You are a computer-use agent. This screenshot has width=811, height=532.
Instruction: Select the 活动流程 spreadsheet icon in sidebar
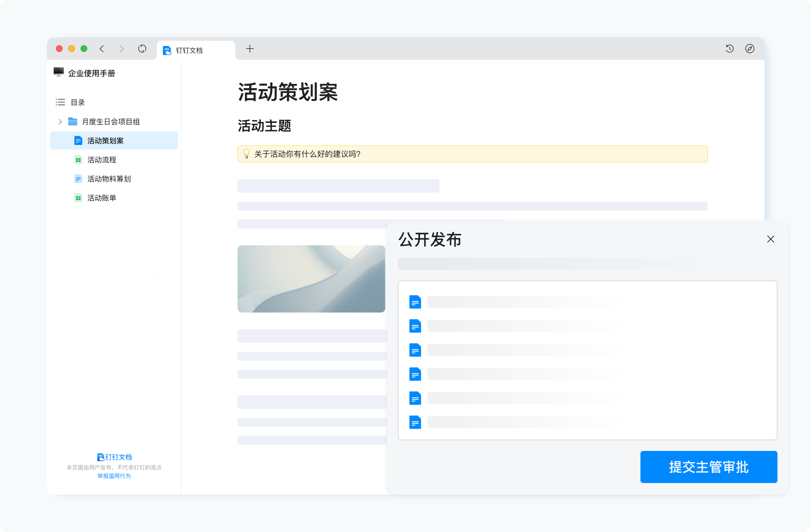[x=78, y=159]
